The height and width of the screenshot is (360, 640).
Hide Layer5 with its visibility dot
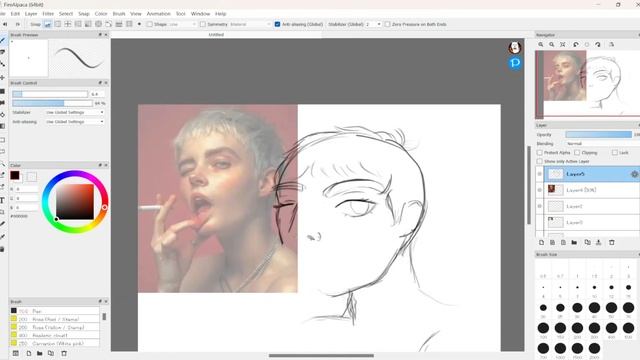(x=540, y=174)
